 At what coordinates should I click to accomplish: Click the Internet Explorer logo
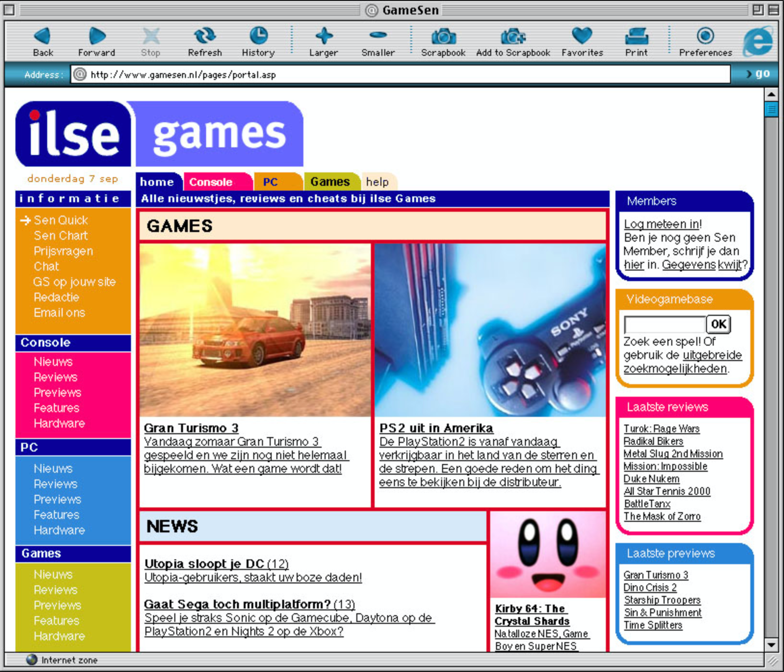(x=758, y=41)
